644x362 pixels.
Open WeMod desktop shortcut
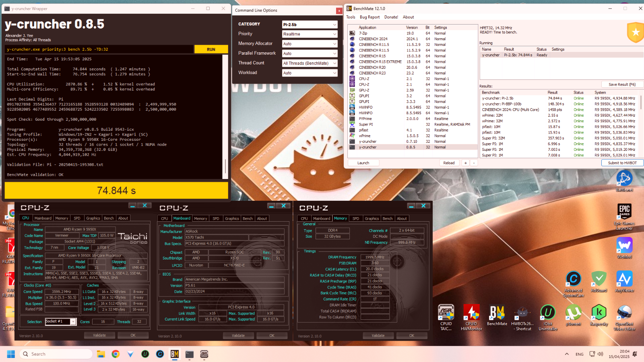(x=624, y=248)
